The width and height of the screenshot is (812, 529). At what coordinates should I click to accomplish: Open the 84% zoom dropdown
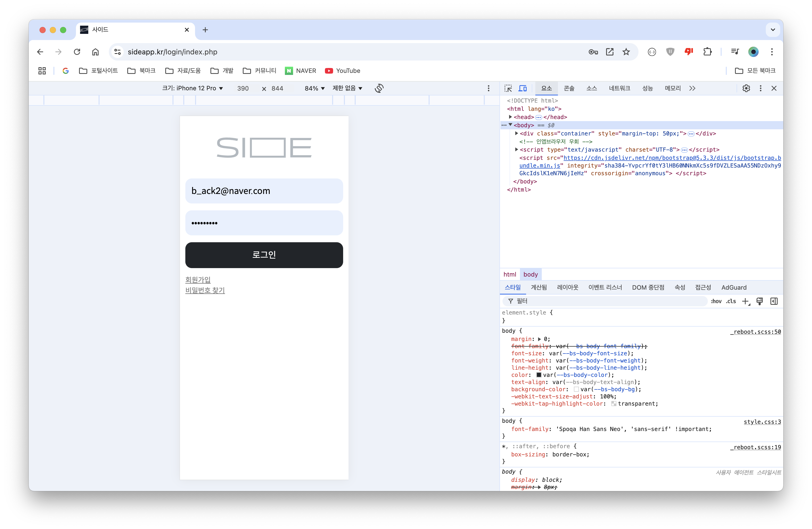314,88
